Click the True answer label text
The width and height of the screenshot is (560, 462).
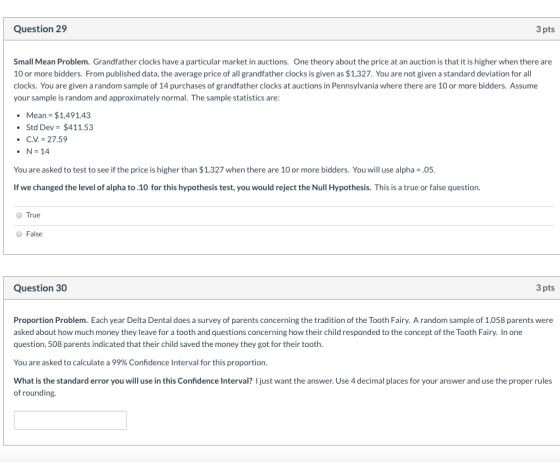(x=33, y=215)
